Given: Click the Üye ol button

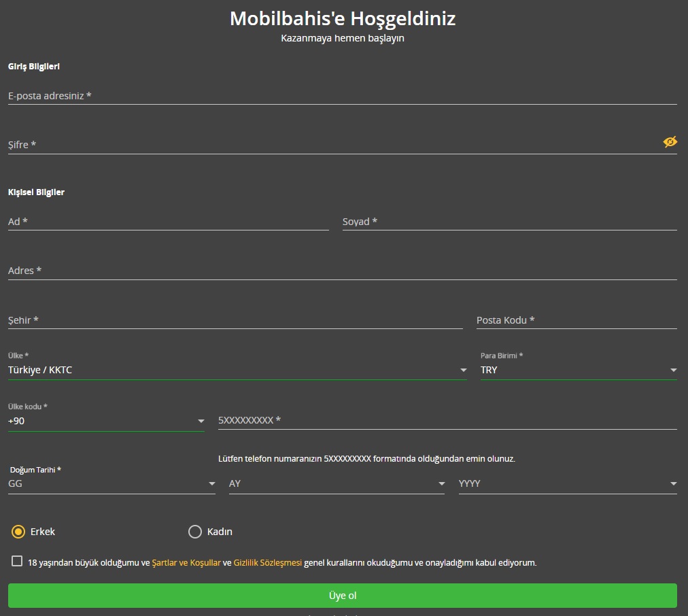Looking at the screenshot, I should [342, 596].
